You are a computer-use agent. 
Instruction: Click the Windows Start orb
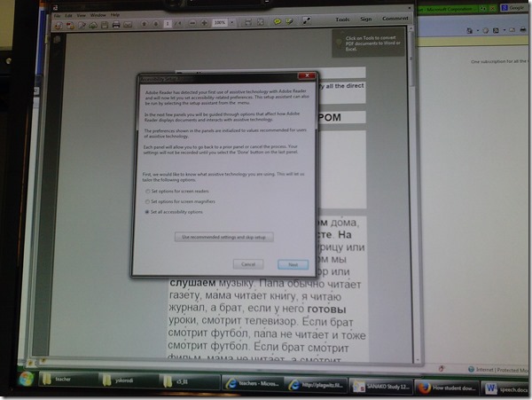25,379
